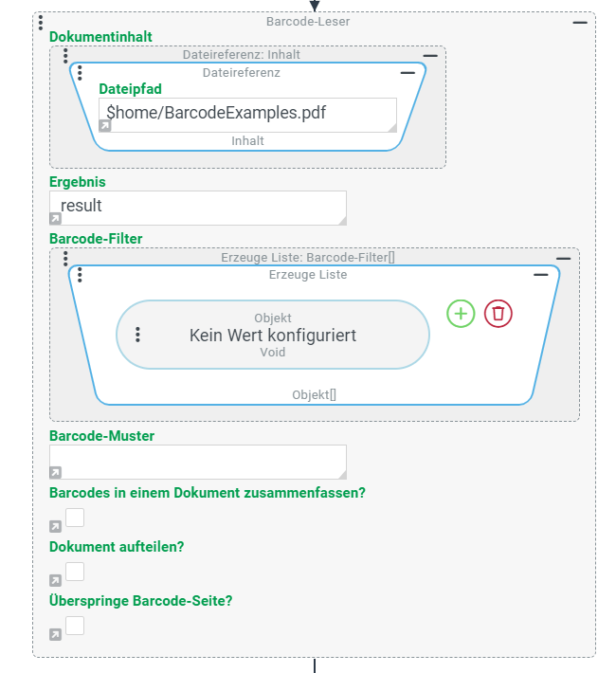Open the three-dot menu of Barcode-Leser block
The height and width of the screenshot is (673, 616).
pos(39,22)
